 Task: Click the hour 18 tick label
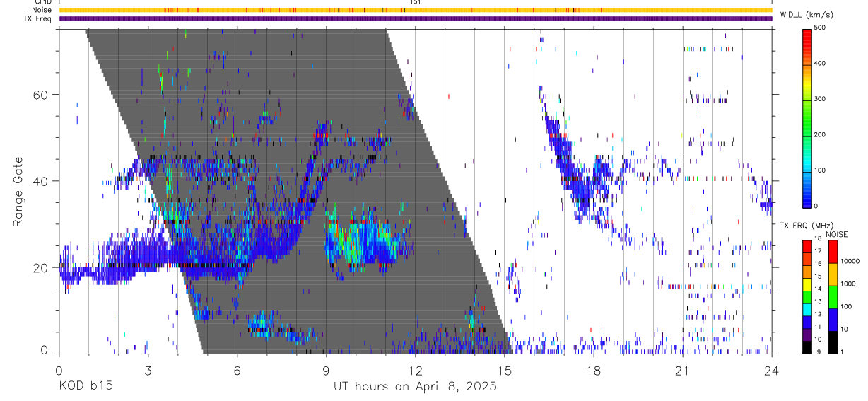pyautogui.click(x=594, y=371)
